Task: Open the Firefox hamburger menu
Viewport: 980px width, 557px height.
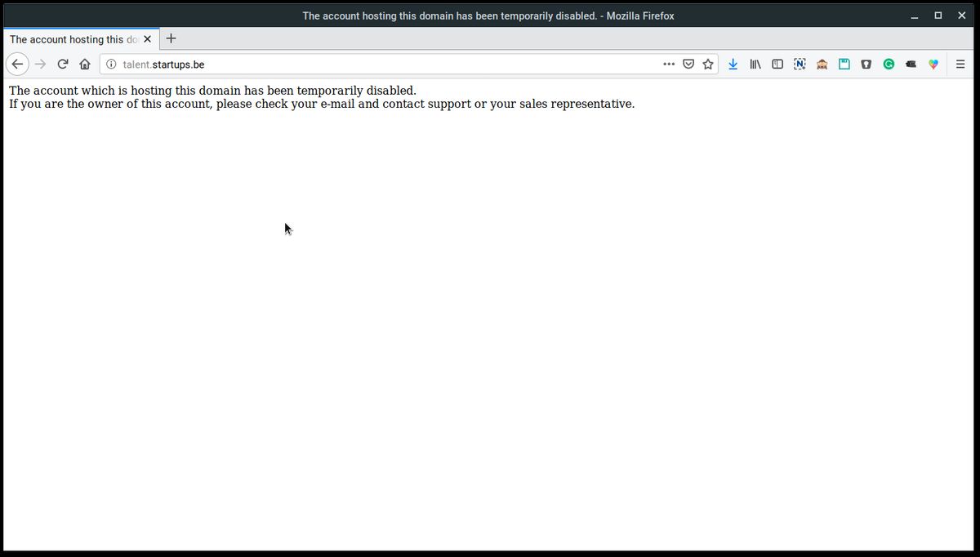Action: click(960, 64)
